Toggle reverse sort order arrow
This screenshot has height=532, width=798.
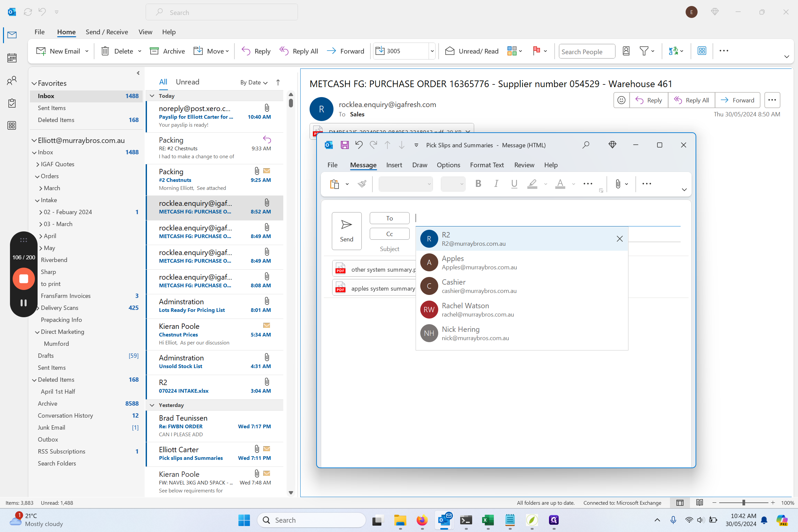coord(278,82)
